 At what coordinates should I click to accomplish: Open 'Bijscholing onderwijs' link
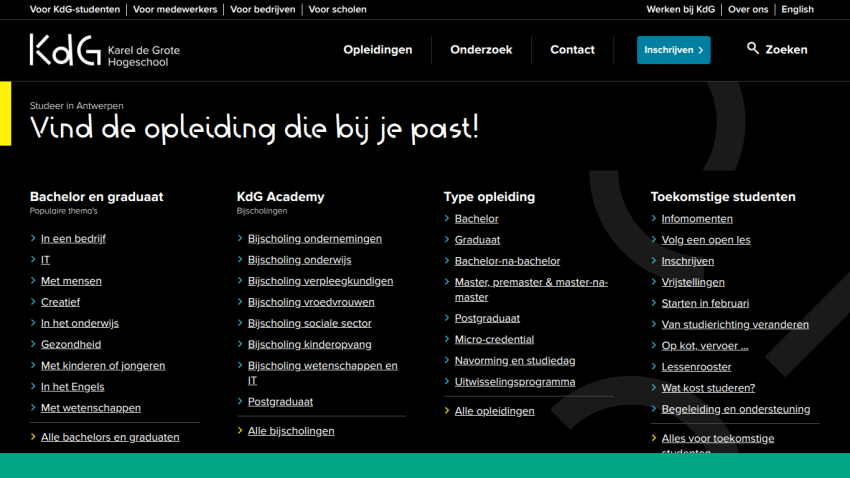click(x=300, y=260)
